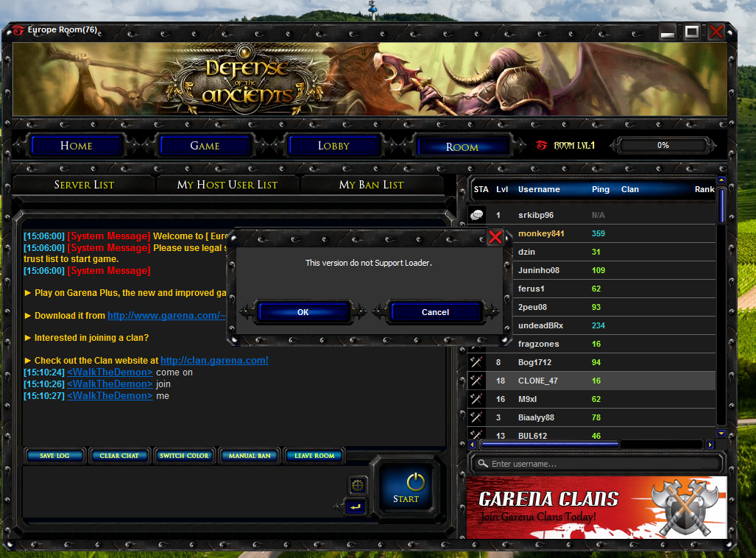Viewport: 756px width, 558px height.
Task: Click the Defense of the Ancients banner
Action: (370, 79)
